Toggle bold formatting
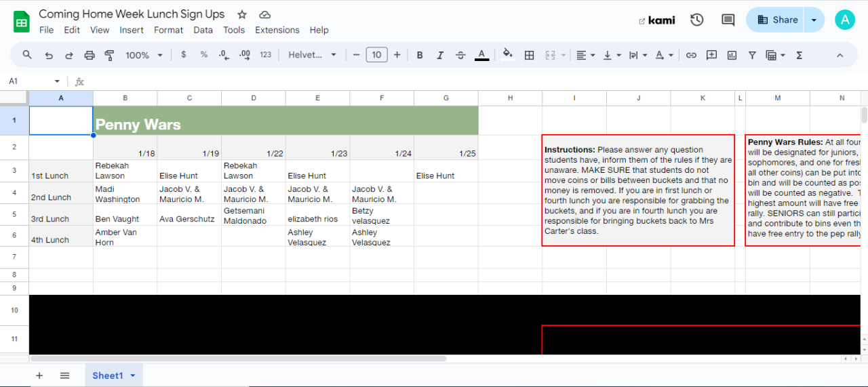Screen dimensions: 868x387 (420, 55)
